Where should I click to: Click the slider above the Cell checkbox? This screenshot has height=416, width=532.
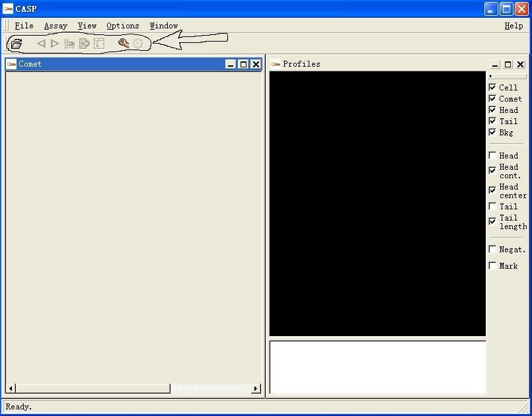(508, 77)
